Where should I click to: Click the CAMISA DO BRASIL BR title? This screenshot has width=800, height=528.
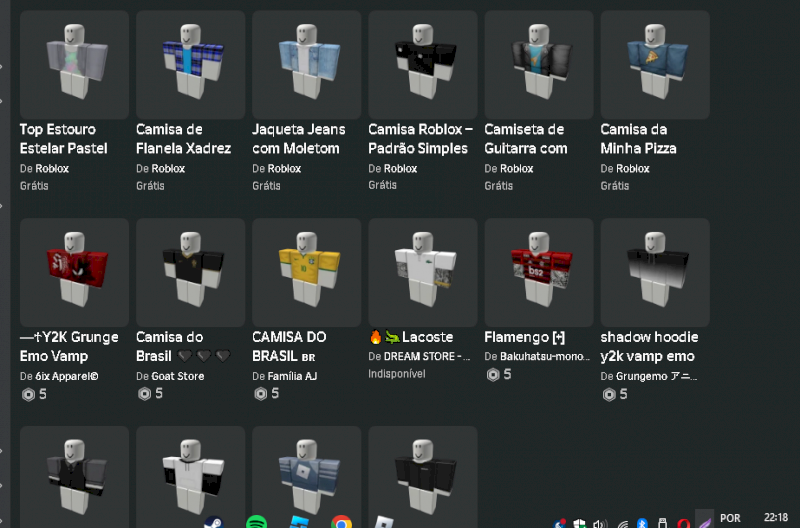289,346
